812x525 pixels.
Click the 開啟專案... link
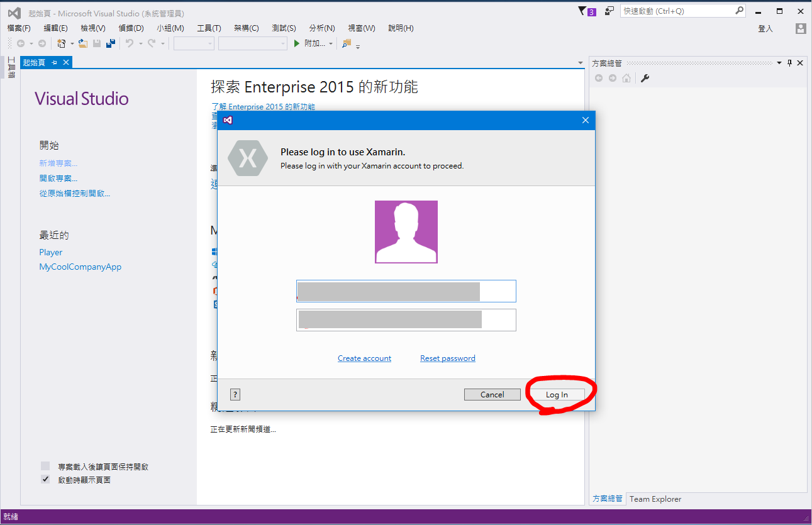[x=58, y=179]
